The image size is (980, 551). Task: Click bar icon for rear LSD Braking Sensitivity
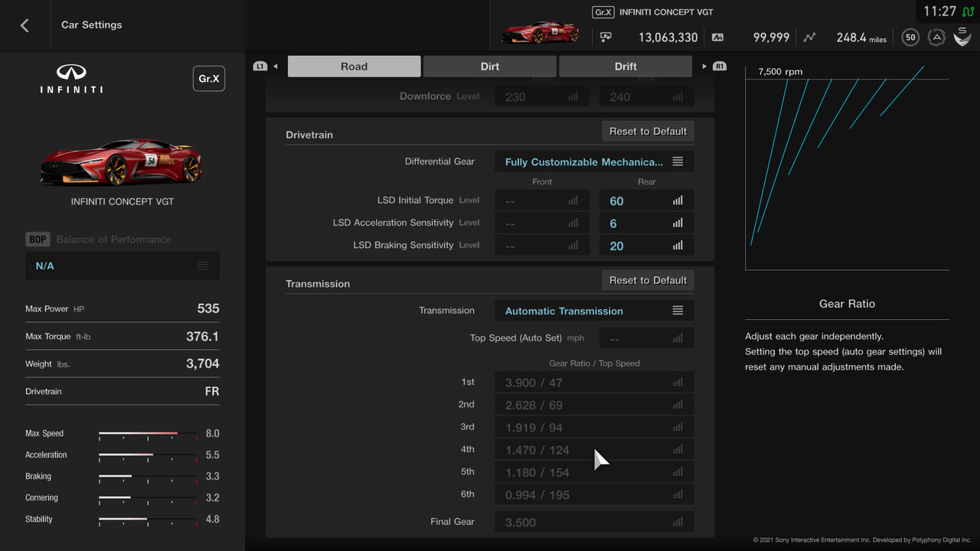pos(678,246)
